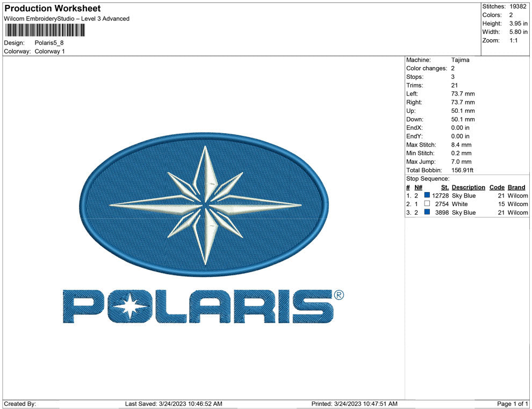Click the POLARIS embroidered wordmark
532x409 pixels.
[x=198, y=306]
